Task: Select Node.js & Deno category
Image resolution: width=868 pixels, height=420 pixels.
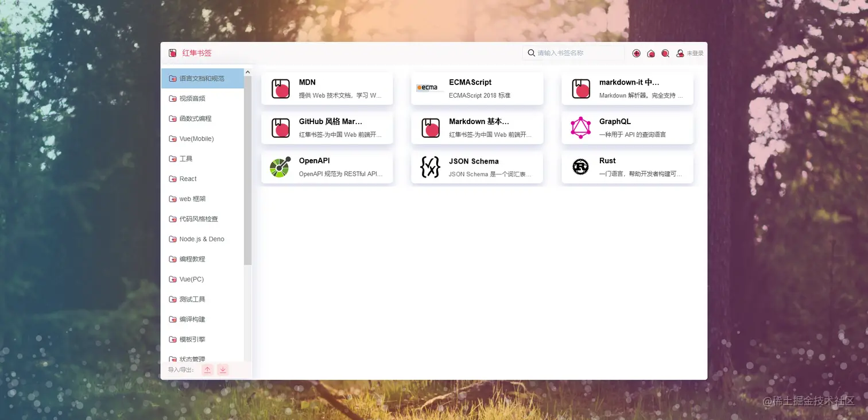Action: 203,239
